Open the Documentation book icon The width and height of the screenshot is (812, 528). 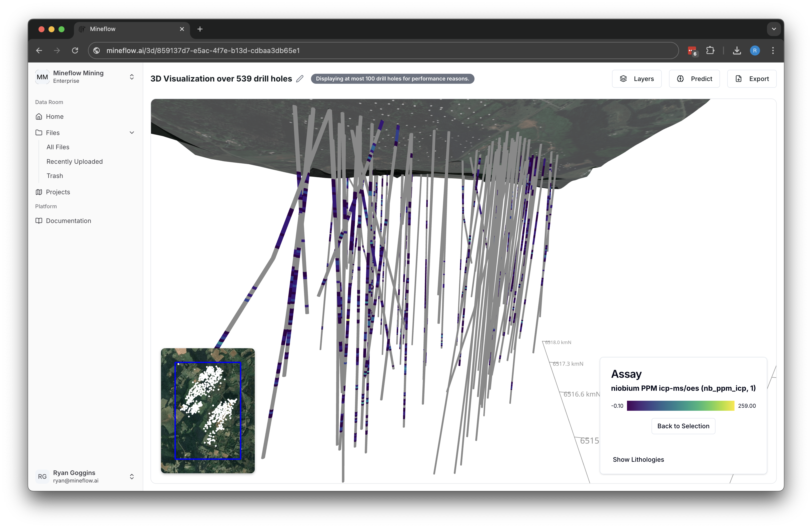click(39, 221)
